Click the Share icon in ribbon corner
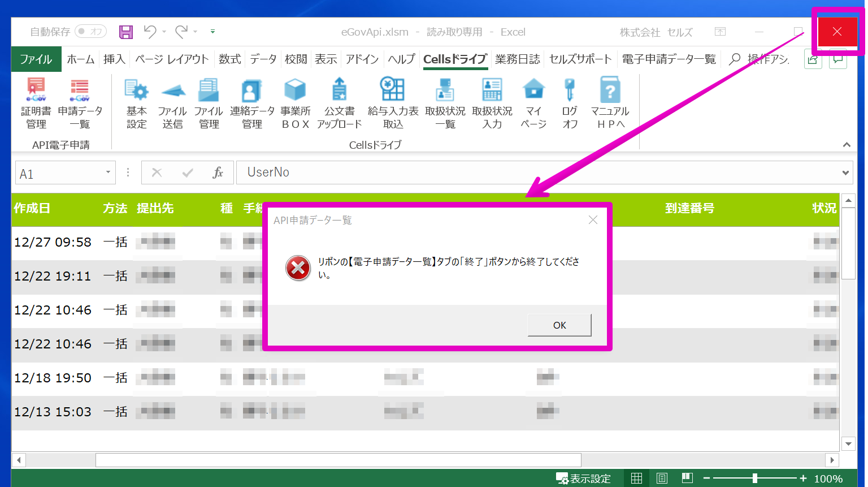Viewport: 868px width, 487px height. [x=813, y=59]
